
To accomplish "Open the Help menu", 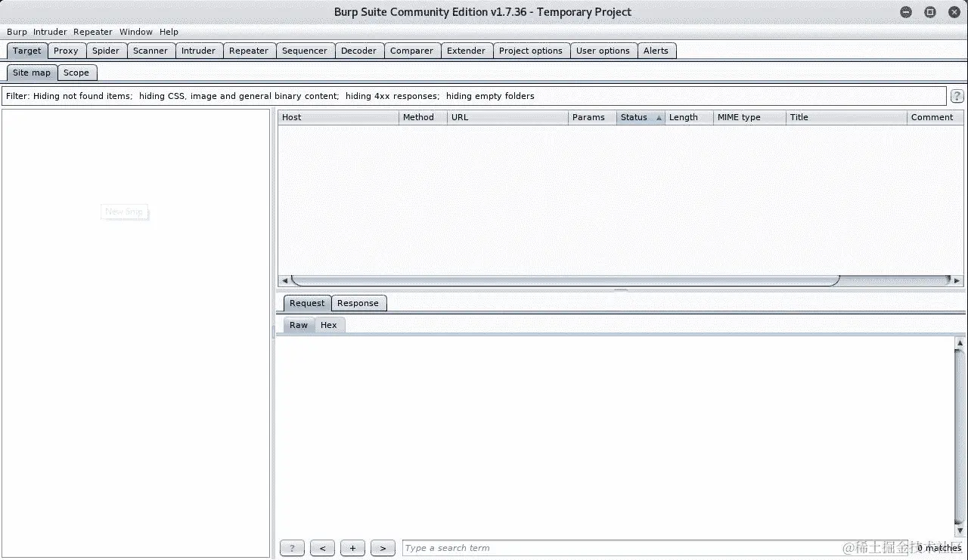I will point(169,32).
